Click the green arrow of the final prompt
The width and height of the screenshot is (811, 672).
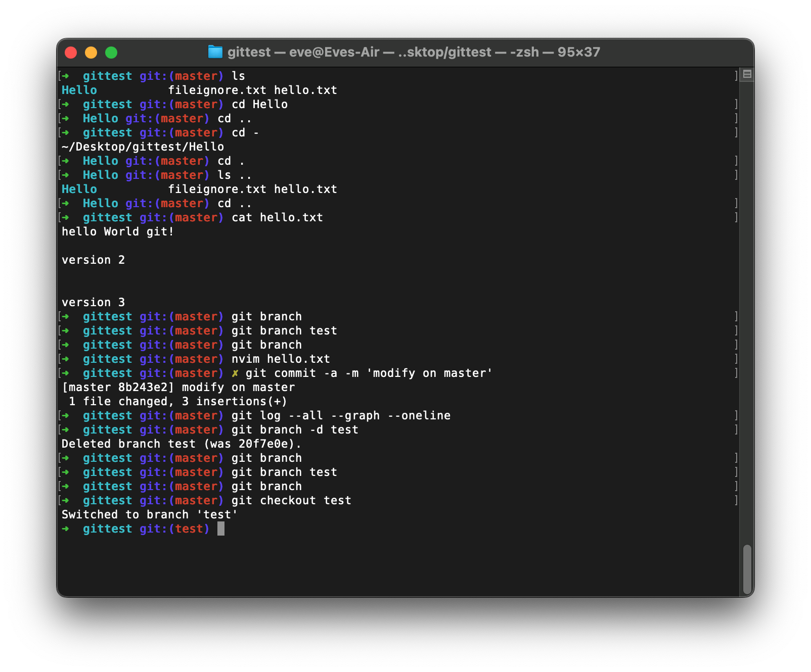tap(65, 529)
